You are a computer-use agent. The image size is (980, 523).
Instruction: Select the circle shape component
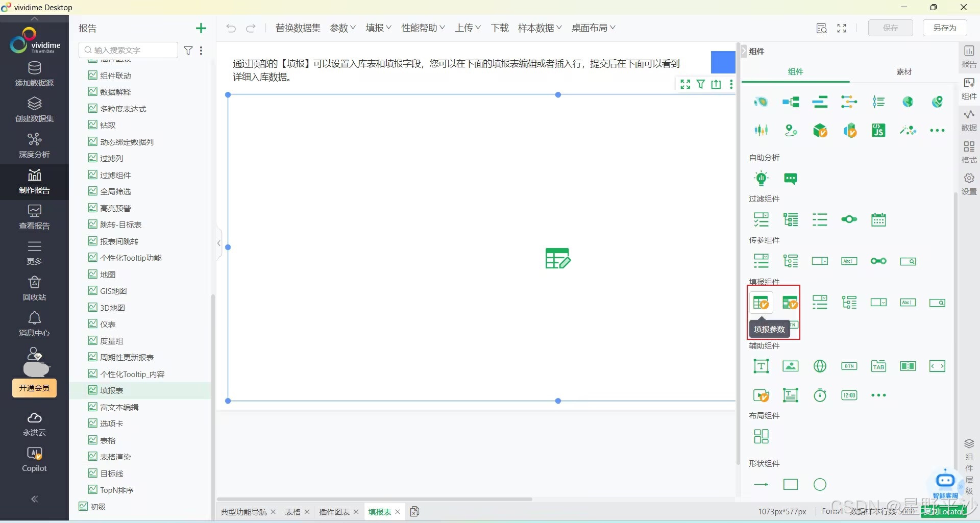coord(820,484)
